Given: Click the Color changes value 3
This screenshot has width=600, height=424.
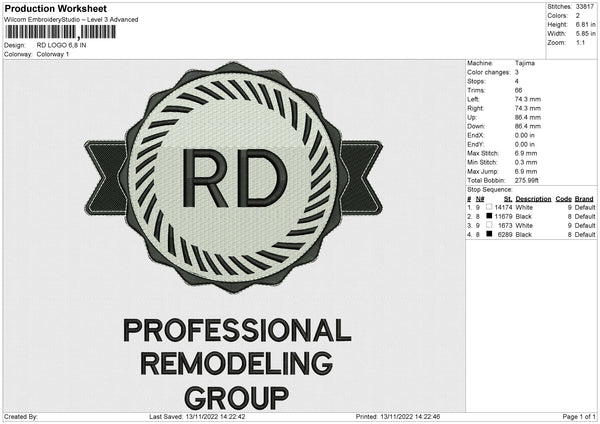Looking at the screenshot, I should pyautogui.click(x=517, y=72).
